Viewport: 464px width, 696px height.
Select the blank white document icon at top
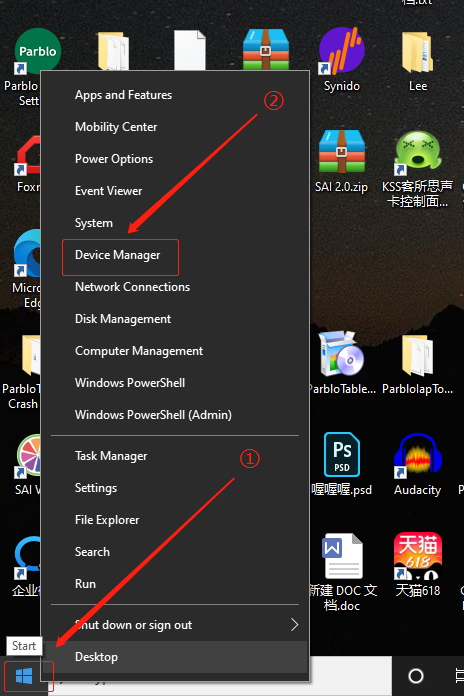[190, 50]
